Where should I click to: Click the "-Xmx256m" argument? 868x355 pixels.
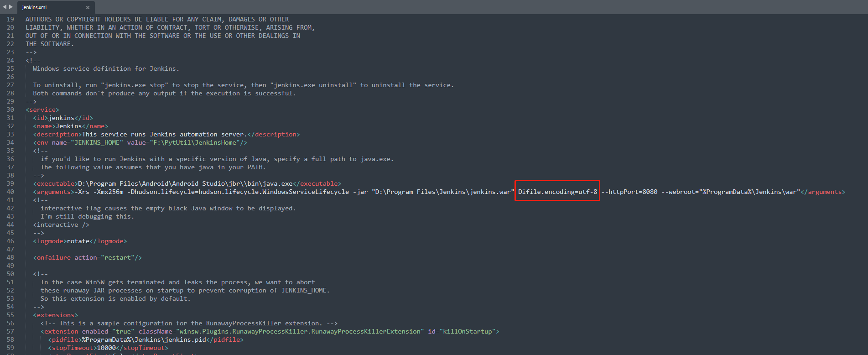coord(109,192)
